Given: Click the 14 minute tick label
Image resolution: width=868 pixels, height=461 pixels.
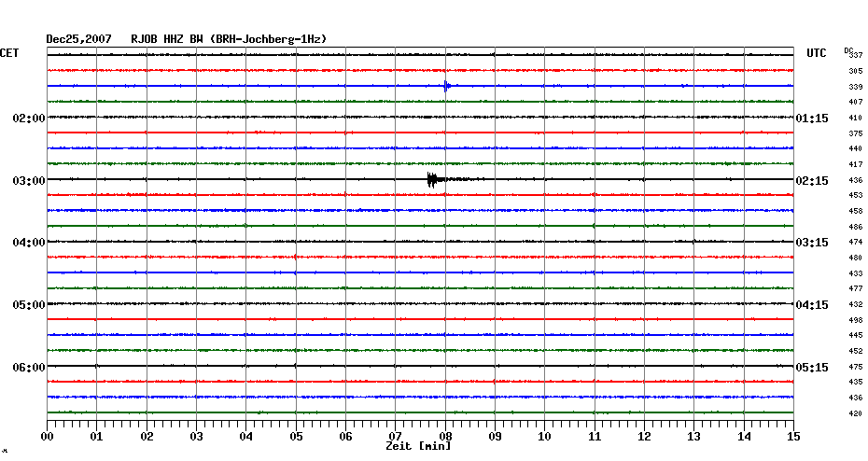Looking at the screenshot, I should point(744,437).
